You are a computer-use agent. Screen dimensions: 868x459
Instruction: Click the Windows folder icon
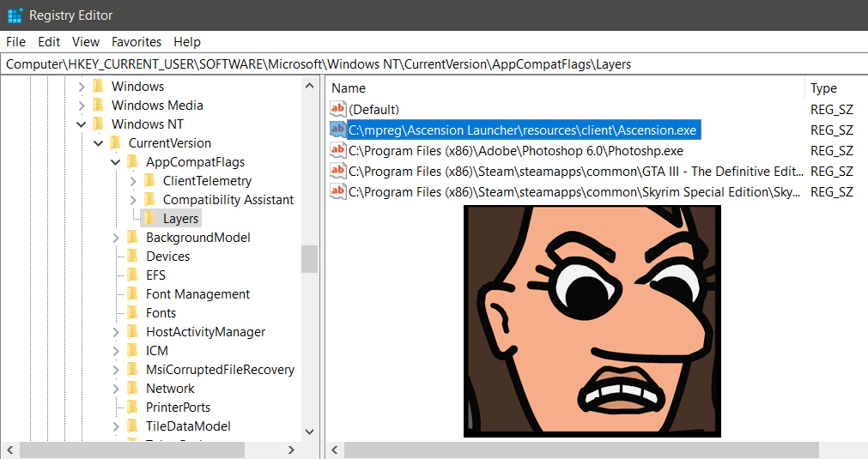point(98,87)
